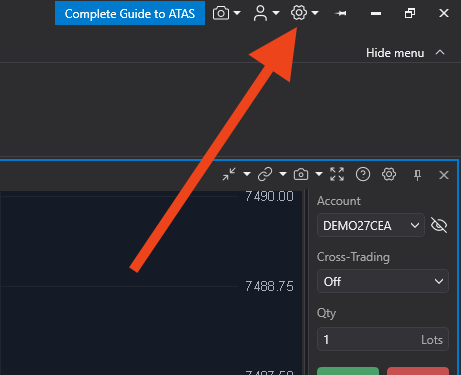This screenshot has height=375, width=461.
Task: Open main settings gear in title bar
Action: (299, 13)
